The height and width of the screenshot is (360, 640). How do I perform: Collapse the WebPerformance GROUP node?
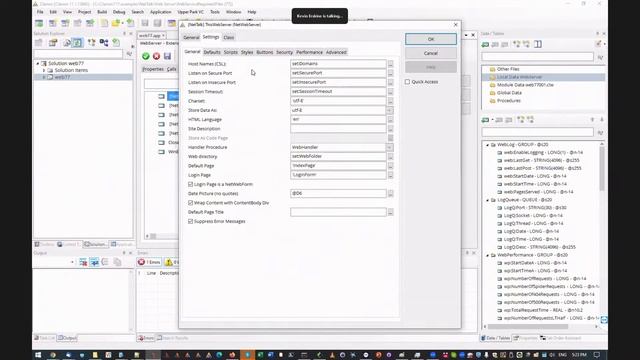point(487,255)
